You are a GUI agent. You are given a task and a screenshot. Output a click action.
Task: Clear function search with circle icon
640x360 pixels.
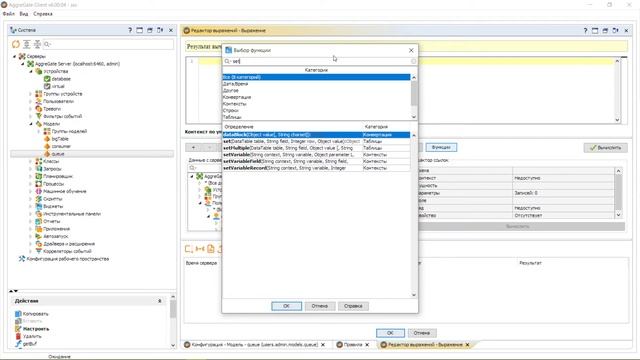pyautogui.click(x=413, y=61)
